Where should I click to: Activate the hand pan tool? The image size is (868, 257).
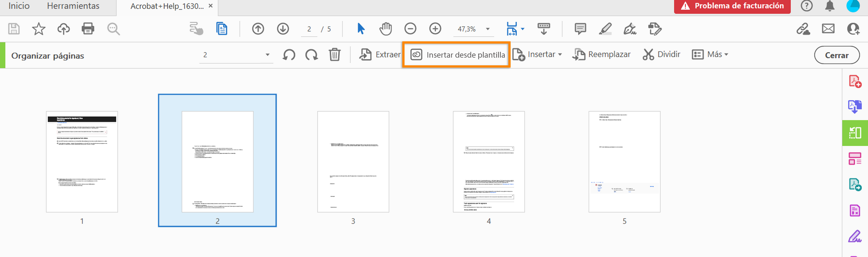click(386, 29)
